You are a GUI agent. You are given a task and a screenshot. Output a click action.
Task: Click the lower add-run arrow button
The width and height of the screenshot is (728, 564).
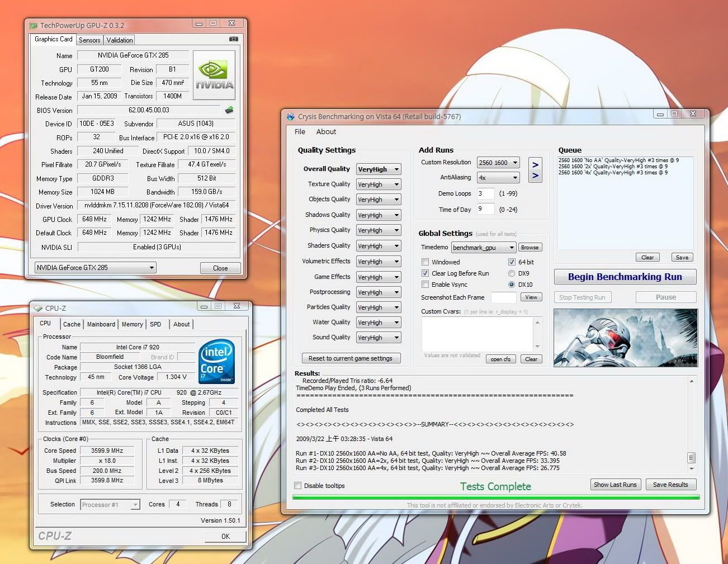(535, 176)
